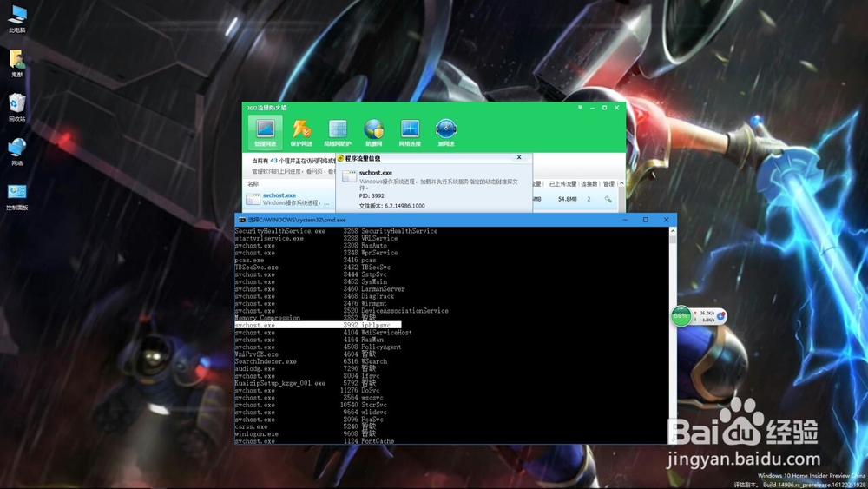The height and width of the screenshot is (489, 868).
Task: Sort by the 连接数 column header
Action: (589, 183)
